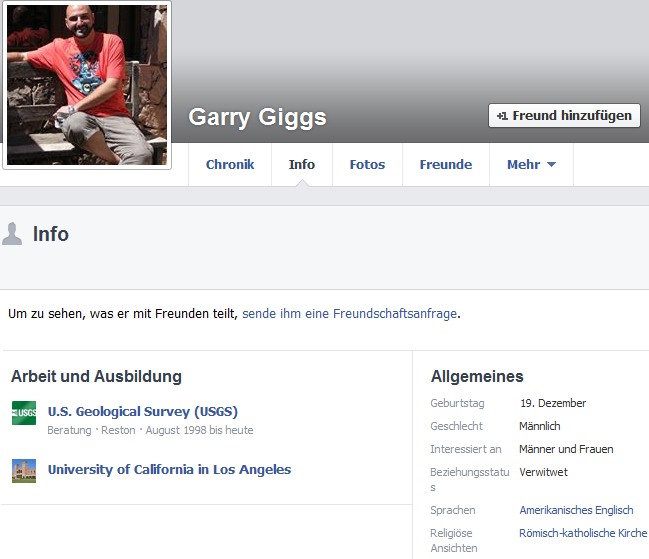Screen dimensions: 649x559
Task: Click the person icon beside Info heading
Action: tap(12, 234)
